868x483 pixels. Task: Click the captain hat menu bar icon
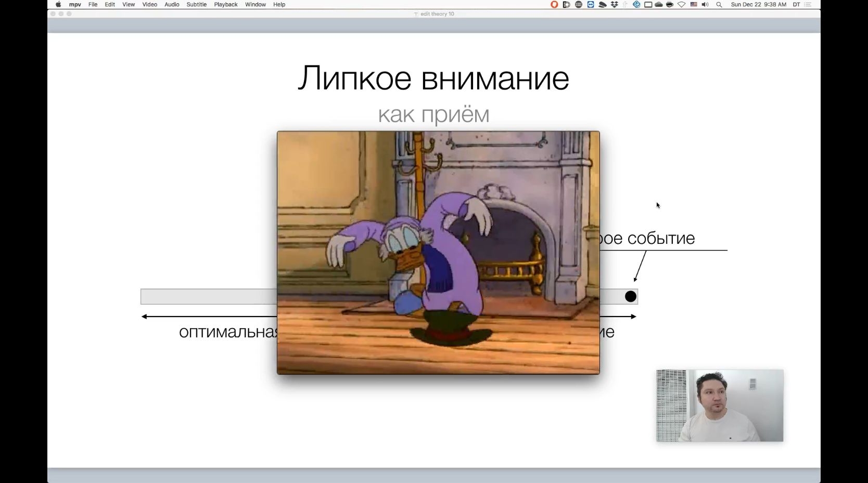coord(603,5)
